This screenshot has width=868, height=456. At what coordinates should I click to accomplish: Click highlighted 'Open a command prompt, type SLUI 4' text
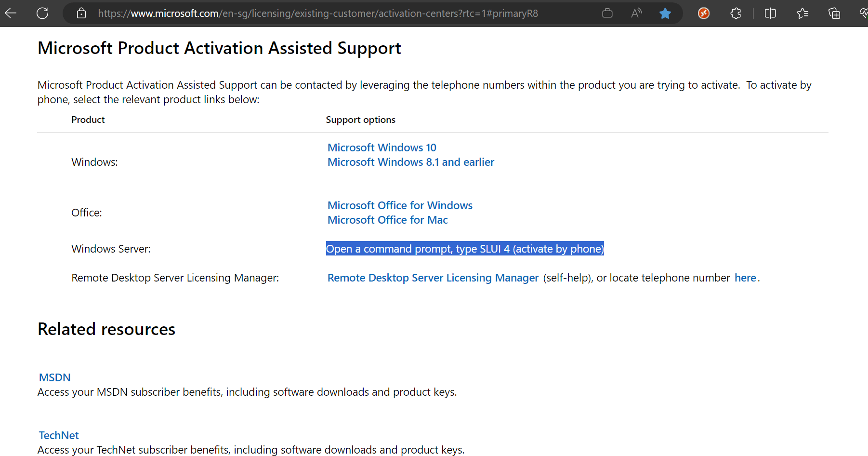point(465,249)
